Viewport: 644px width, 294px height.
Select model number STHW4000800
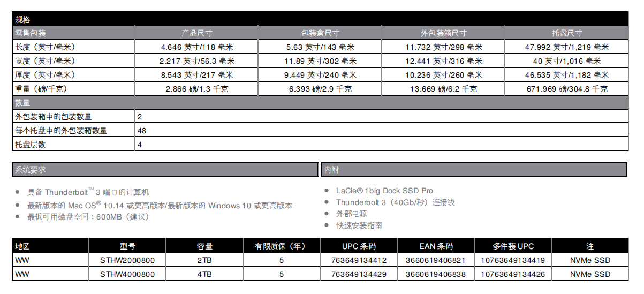pos(127,274)
